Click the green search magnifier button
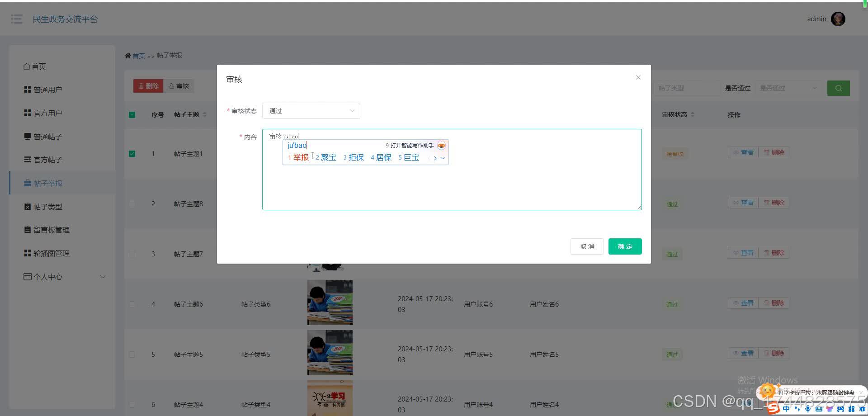 [839, 88]
